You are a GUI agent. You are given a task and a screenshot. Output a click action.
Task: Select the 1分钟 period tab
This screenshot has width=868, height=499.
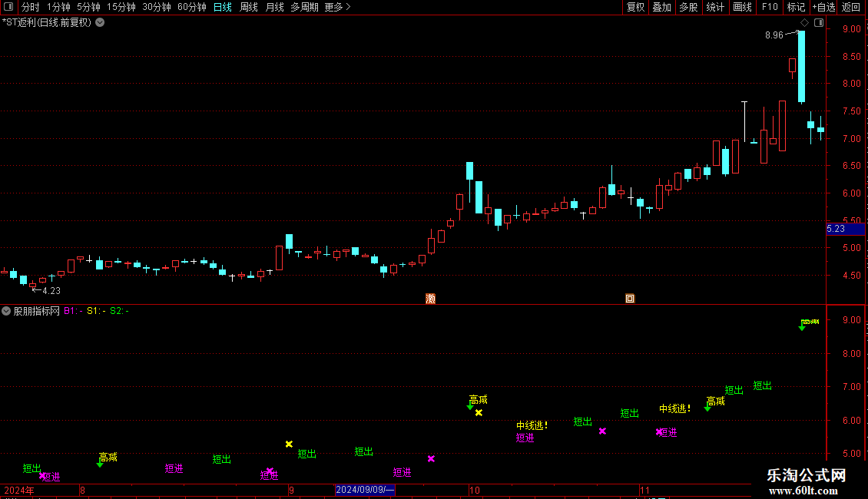(58, 7)
